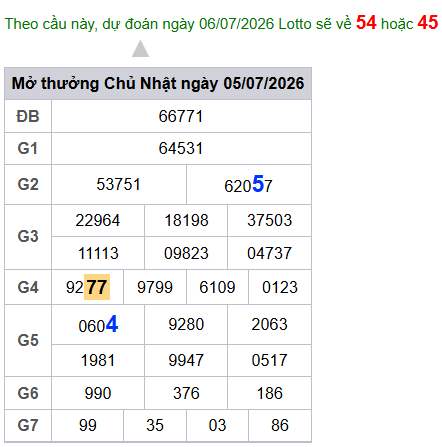This screenshot has height=447, width=442.
Task: Select the G1 number 64531
Action: (x=181, y=148)
